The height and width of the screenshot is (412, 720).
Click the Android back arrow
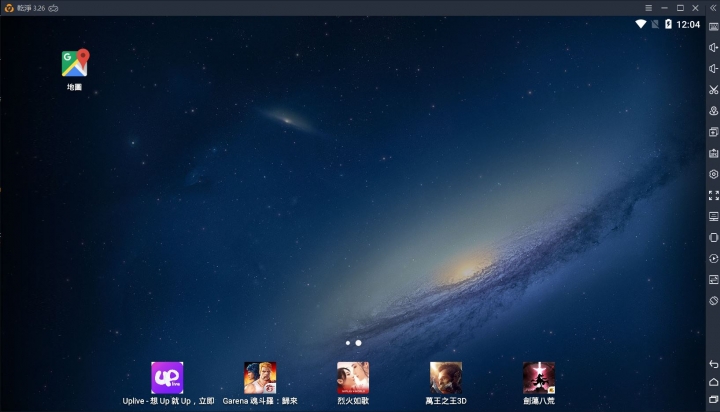pyautogui.click(x=714, y=364)
